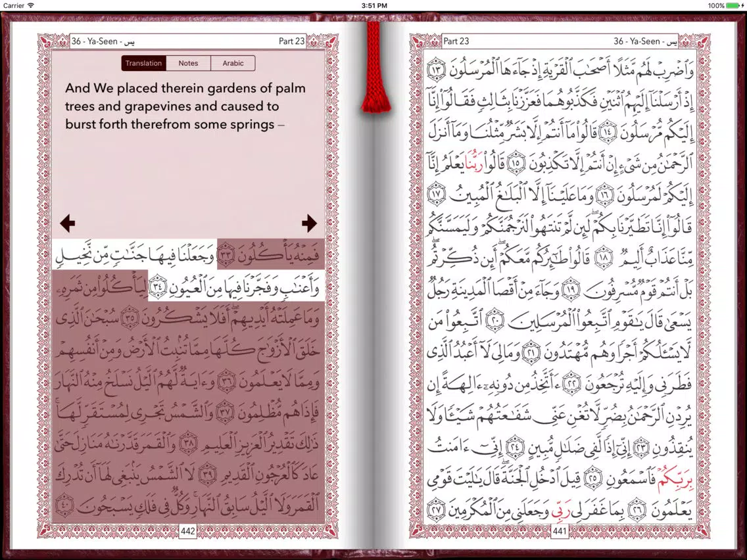
Task: Tap verse 15 marker on page 441
Action: 516,163
